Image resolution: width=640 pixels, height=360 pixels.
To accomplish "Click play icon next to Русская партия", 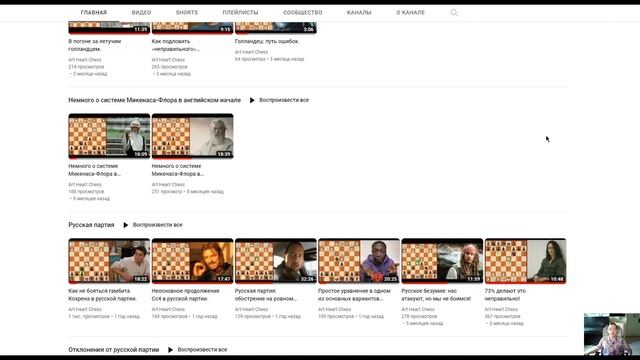I will coord(126,225).
